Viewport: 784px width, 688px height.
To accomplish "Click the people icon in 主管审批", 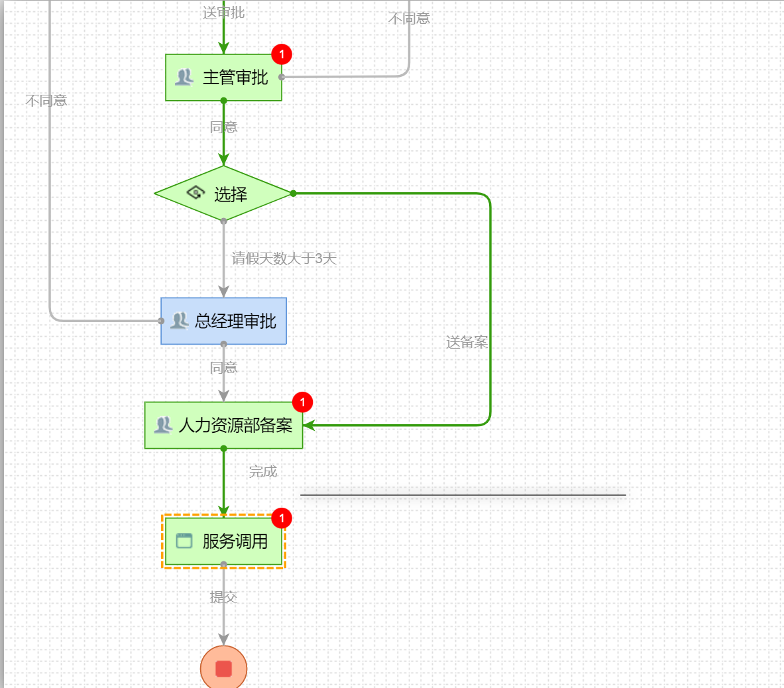I will click(x=184, y=77).
